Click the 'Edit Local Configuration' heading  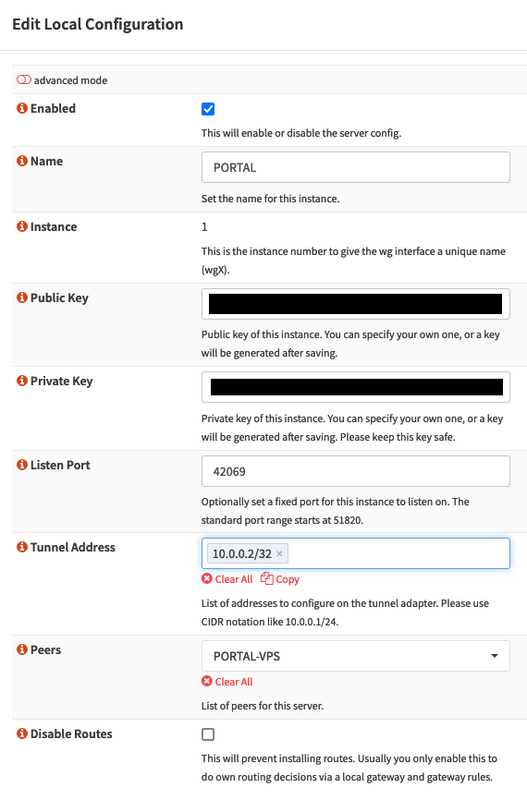97,24
